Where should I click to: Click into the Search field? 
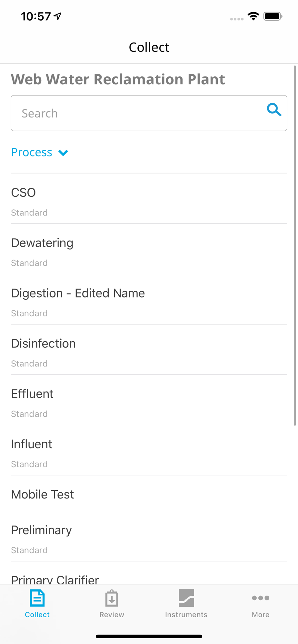click(x=149, y=113)
